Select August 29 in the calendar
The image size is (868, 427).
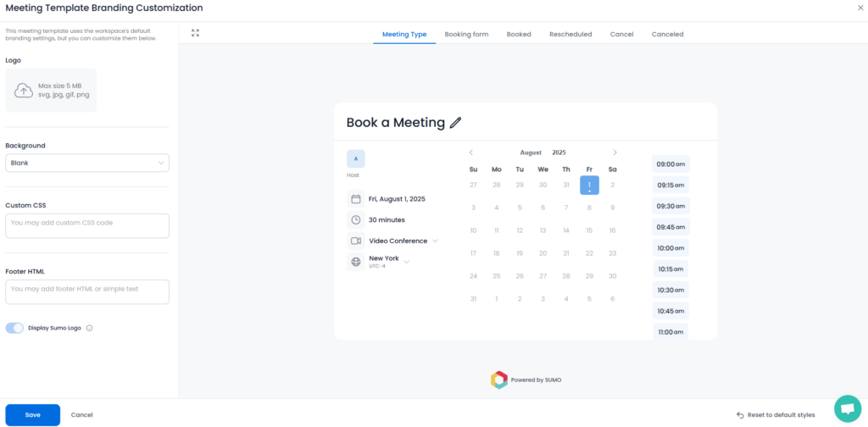(x=590, y=276)
